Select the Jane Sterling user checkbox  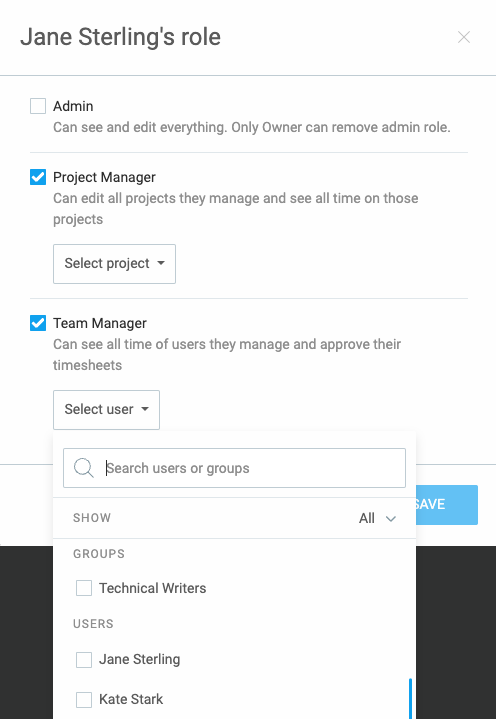tap(84, 660)
